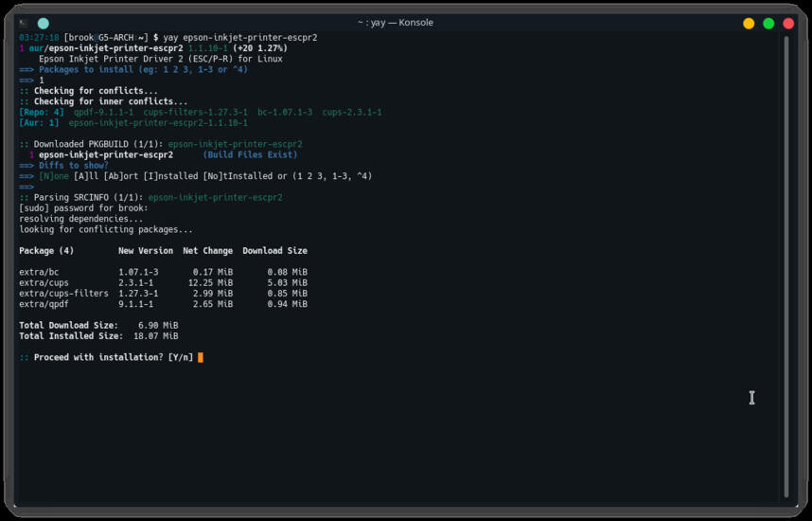Screen dimensions: 812x521
Task: Click 'bc-1.07.1-3' in the Repo list
Action: 285,112
